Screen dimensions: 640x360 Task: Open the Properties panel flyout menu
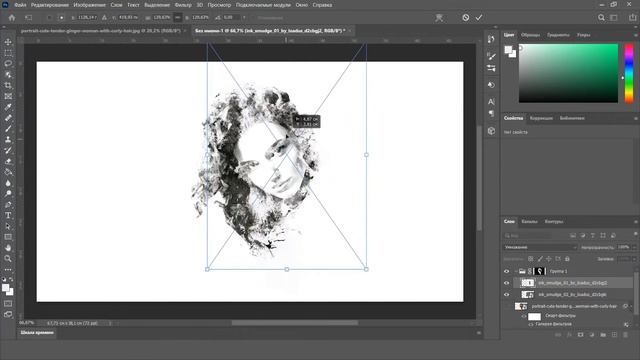coord(636,118)
